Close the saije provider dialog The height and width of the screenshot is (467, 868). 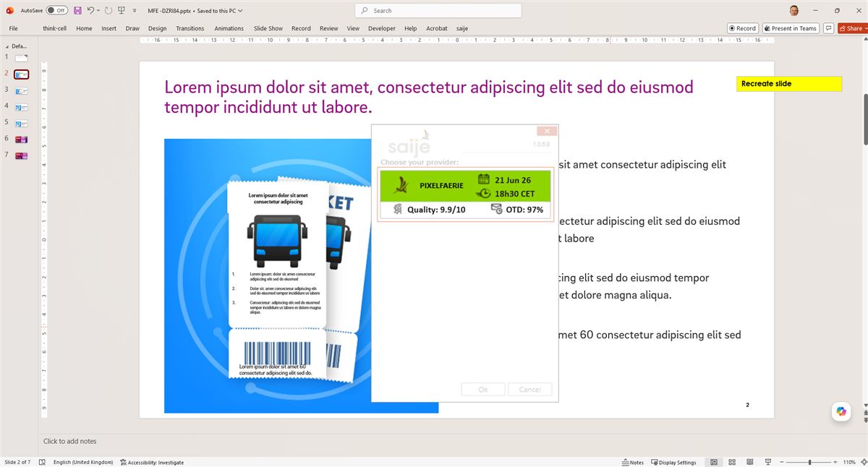pyautogui.click(x=547, y=131)
